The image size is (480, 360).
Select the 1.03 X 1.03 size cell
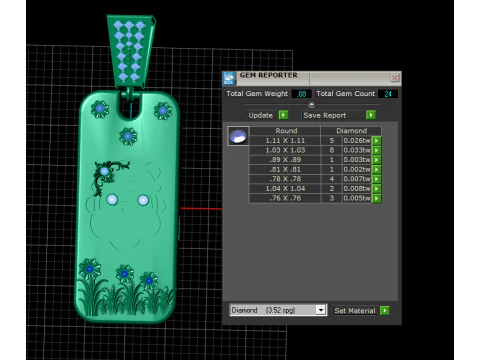pos(285,150)
